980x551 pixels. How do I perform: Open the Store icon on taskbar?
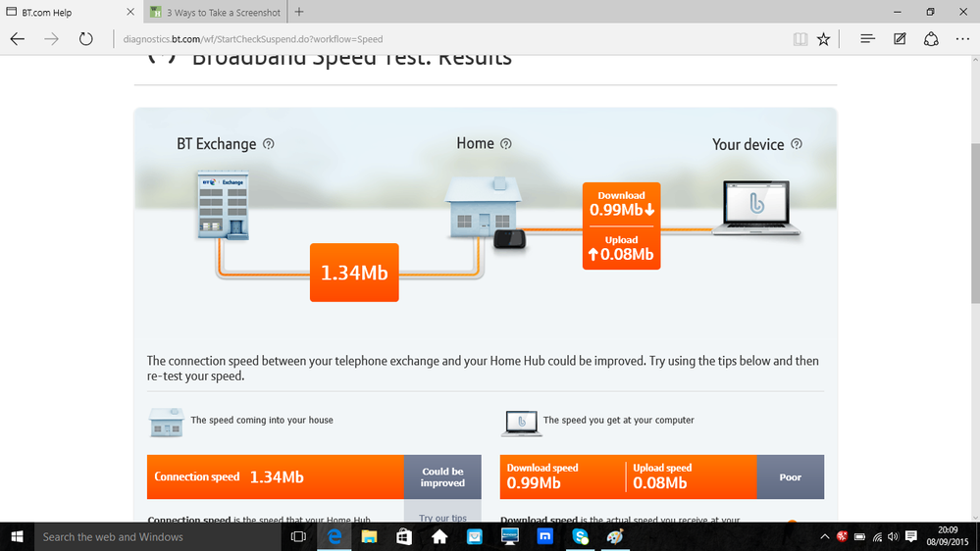coord(404,536)
